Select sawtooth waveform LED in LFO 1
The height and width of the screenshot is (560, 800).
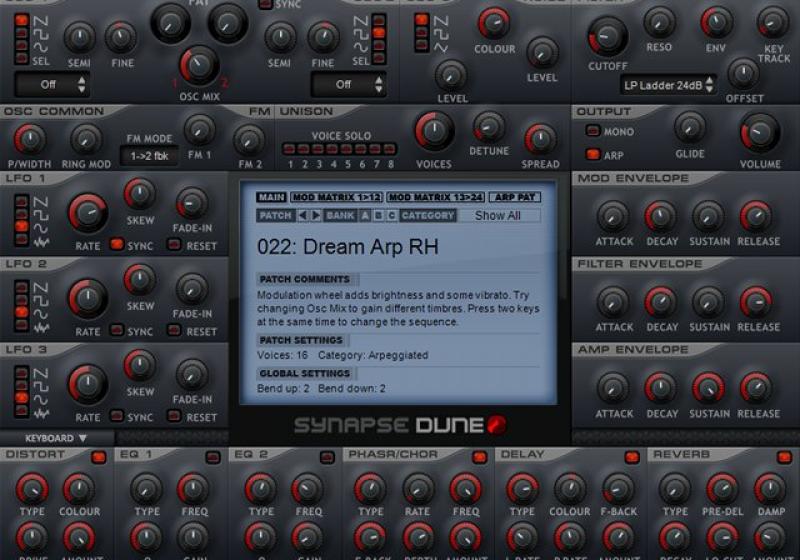click(21, 201)
